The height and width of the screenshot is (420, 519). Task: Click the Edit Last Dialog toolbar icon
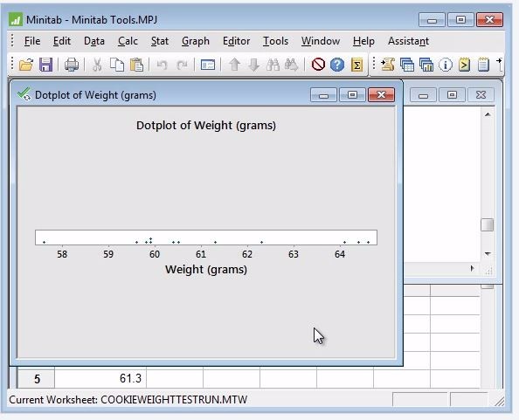(x=208, y=65)
